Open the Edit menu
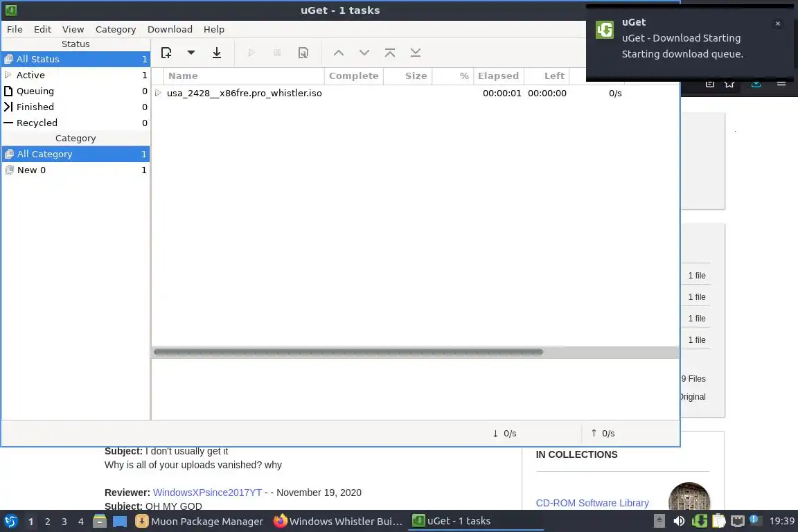 (x=42, y=30)
